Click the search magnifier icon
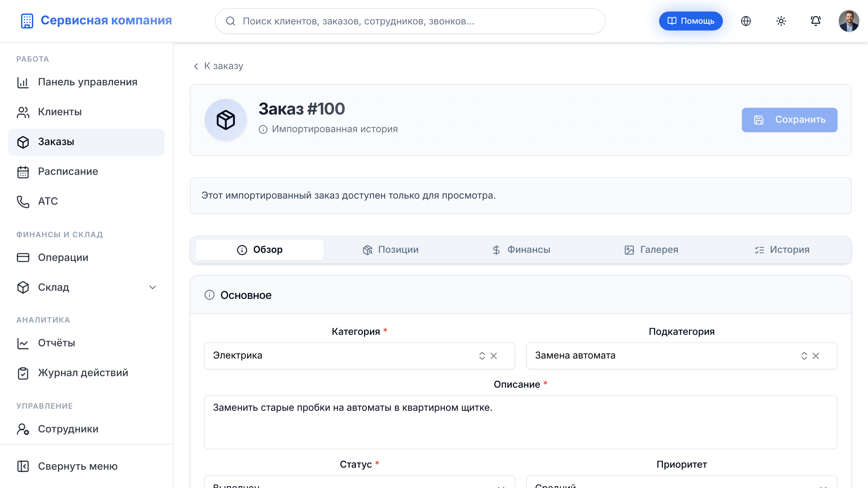 click(231, 21)
